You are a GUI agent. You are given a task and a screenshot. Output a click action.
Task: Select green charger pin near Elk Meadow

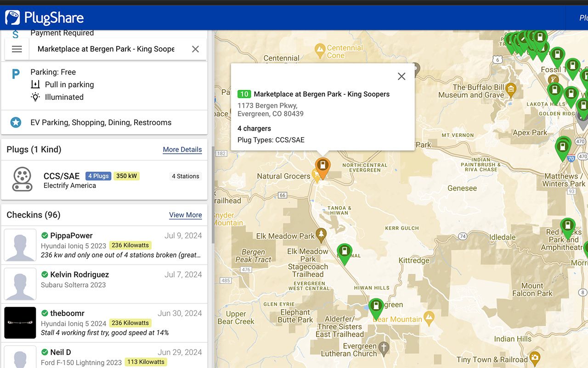coord(344,253)
